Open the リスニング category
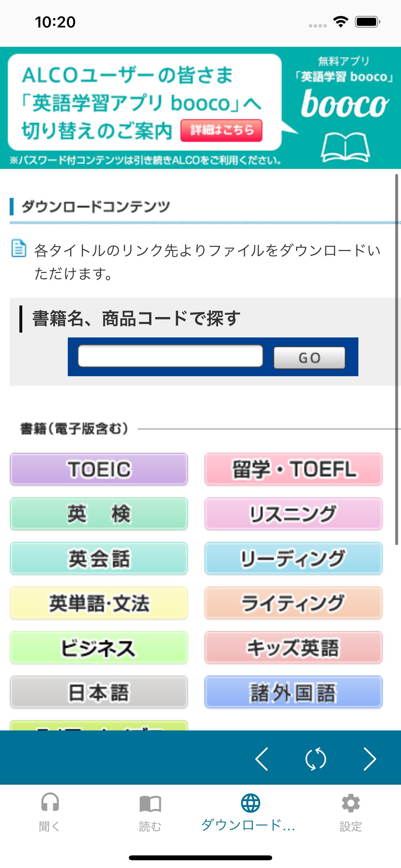This screenshot has width=401, height=868. pos(293,513)
